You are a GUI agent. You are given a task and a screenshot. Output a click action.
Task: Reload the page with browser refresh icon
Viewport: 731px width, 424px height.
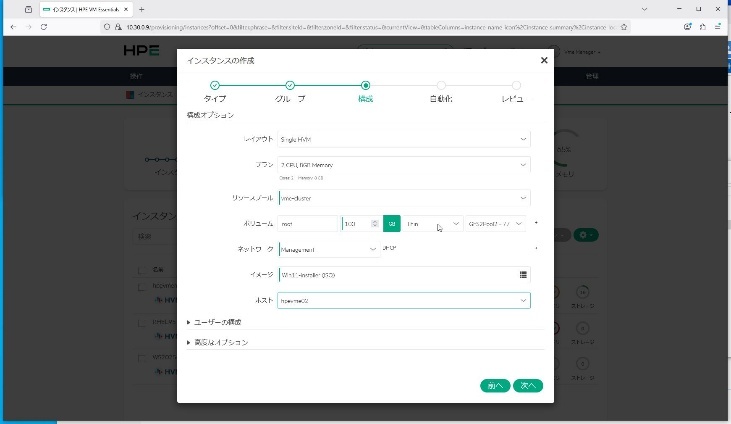43,26
